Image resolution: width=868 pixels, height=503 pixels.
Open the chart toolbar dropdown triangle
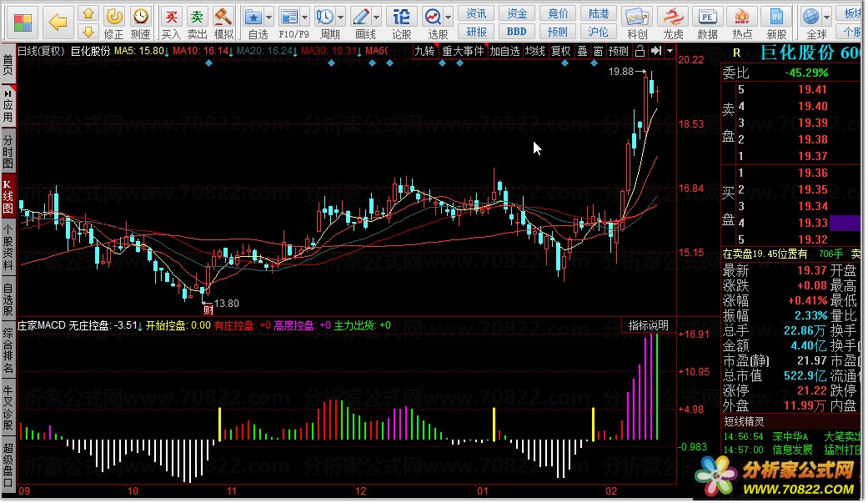(x=670, y=52)
